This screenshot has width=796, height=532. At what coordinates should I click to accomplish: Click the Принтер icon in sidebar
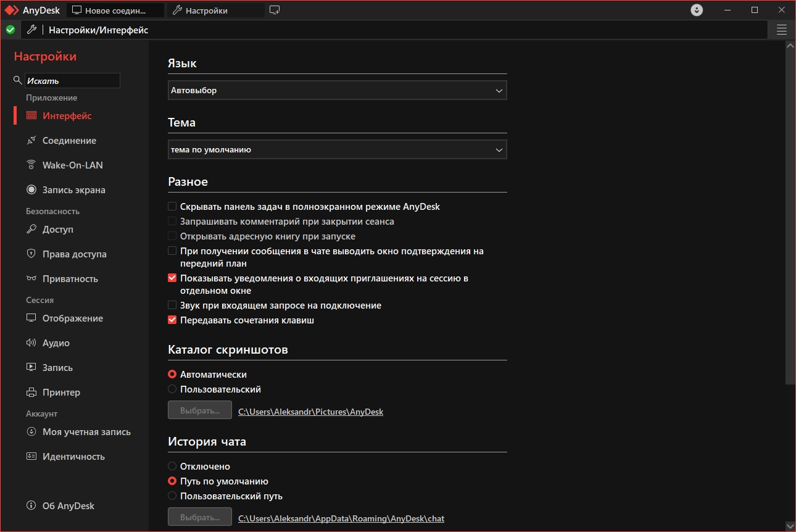[x=31, y=393]
